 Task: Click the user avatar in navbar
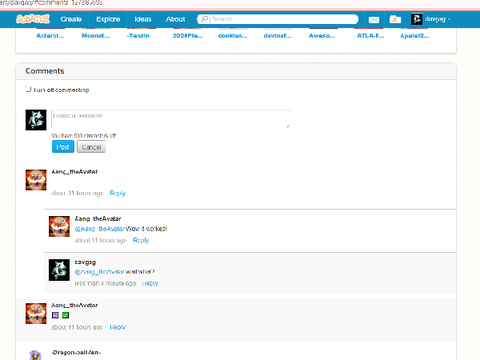417,19
